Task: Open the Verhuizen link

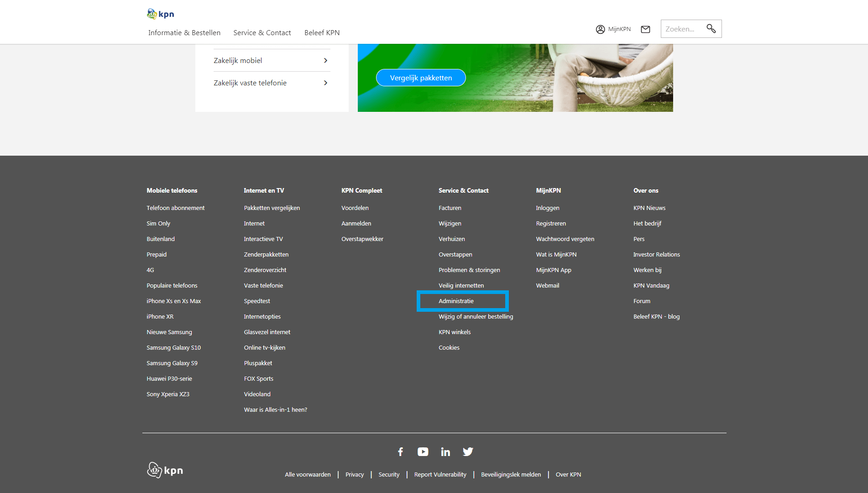Action: click(x=452, y=239)
